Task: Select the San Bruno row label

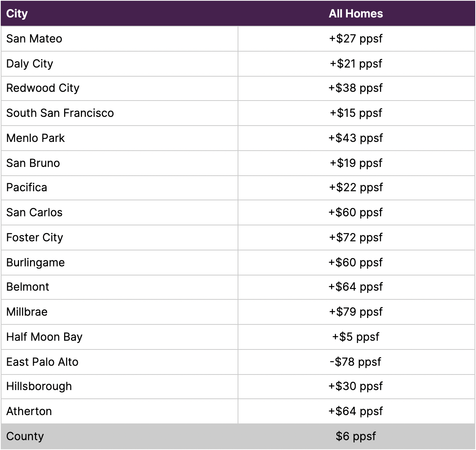Action: [33, 163]
